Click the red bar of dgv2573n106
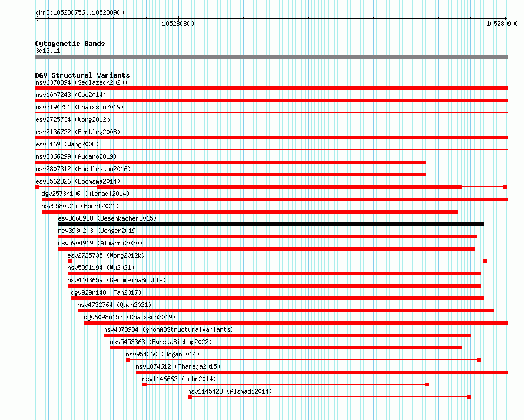 [275, 199]
